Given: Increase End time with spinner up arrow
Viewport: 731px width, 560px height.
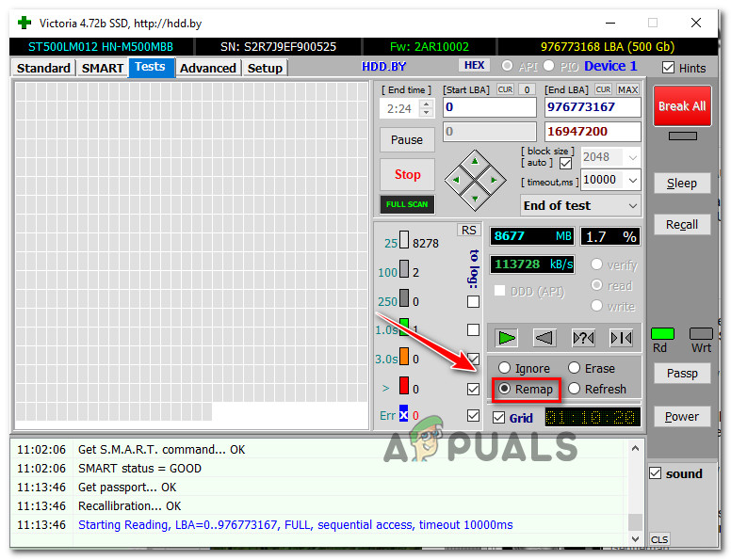Looking at the screenshot, I should pos(426,104).
